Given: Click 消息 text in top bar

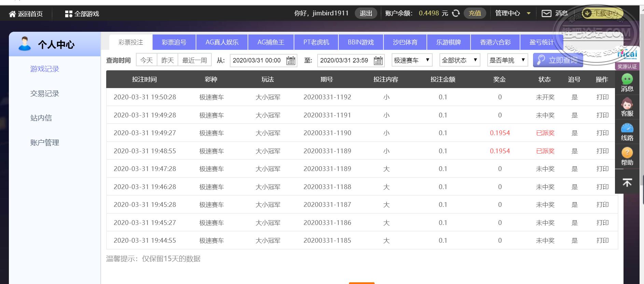Looking at the screenshot, I should click(561, 13).
